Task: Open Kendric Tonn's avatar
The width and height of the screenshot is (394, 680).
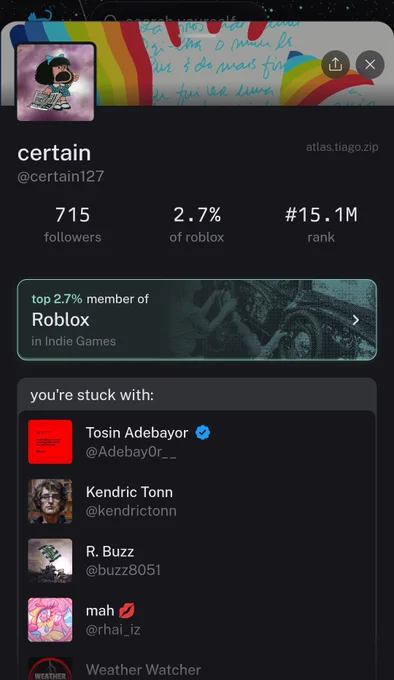Action: click(50, 501)
